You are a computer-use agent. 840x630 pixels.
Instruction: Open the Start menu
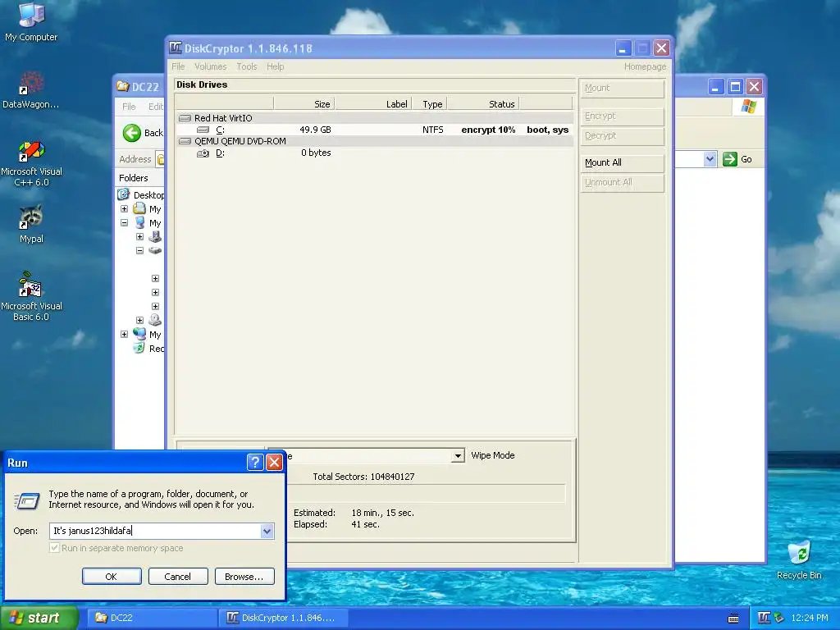(x=39, y=618)
